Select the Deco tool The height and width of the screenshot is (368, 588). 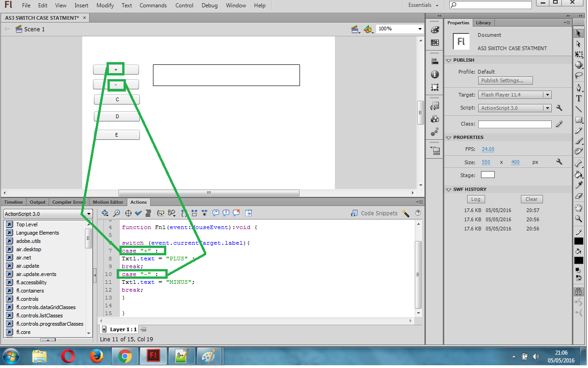(579, 151)
